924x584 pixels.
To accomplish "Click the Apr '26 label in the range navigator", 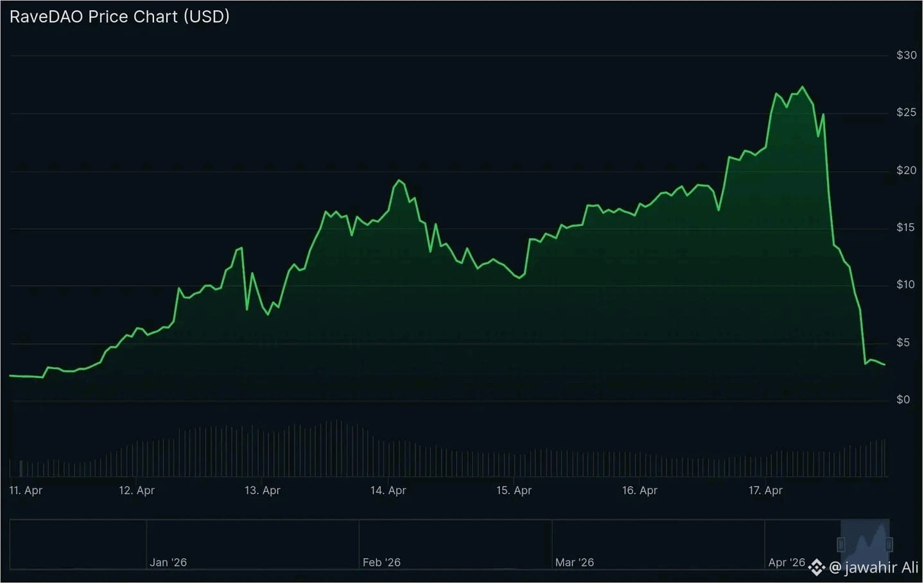I will point(787,562).
